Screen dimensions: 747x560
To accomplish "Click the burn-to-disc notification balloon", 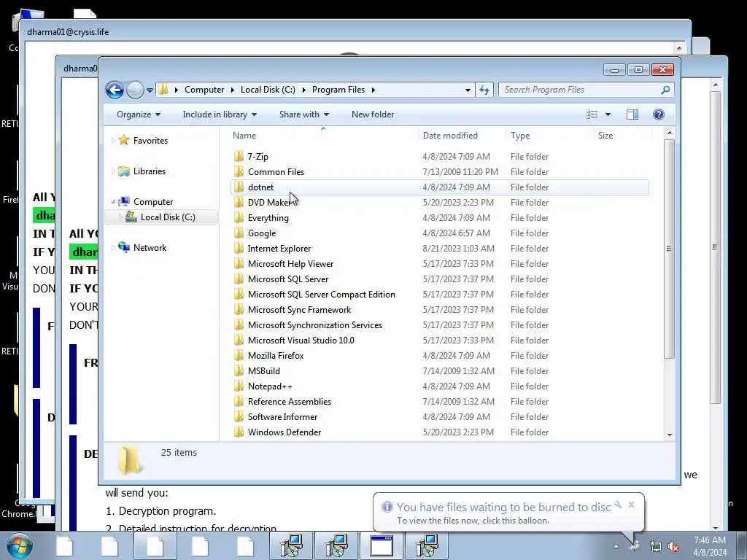I will (504, 513).
